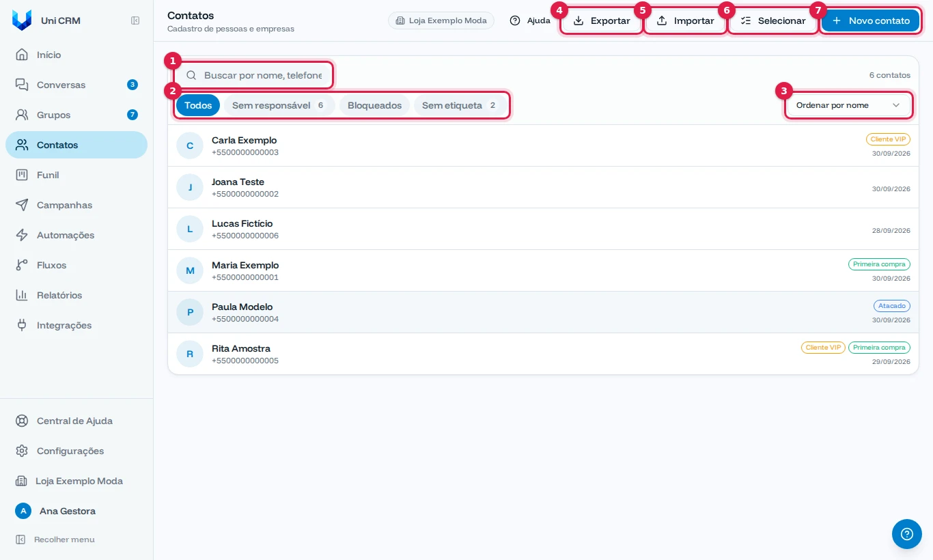Click Carla Exemplo's Cliente VIP tag

pyautogui.click(x=888, y=139)
